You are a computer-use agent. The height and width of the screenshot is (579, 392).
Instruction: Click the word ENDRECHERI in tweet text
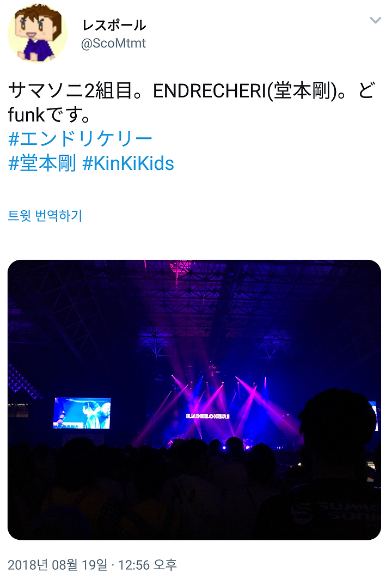coord(209,91)
